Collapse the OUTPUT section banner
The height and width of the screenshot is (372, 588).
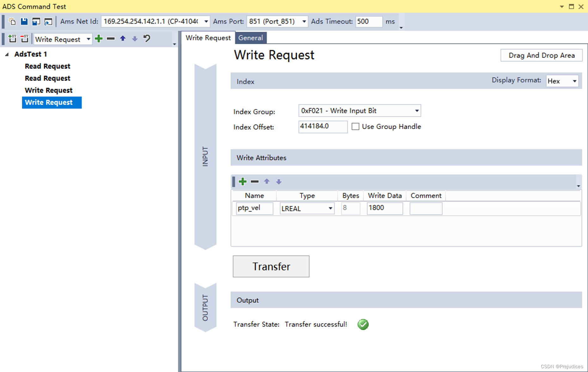point(205,307)
